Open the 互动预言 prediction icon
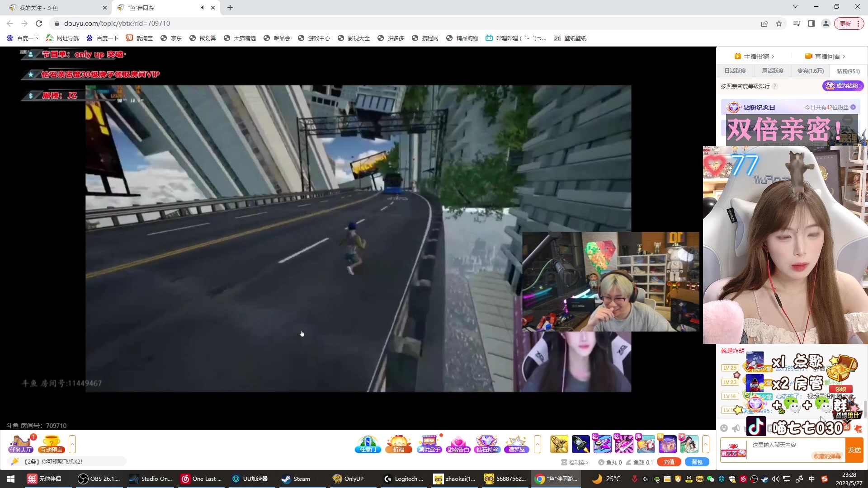The height and width of the screenshot is (488, 868). (x=51, y=444)
